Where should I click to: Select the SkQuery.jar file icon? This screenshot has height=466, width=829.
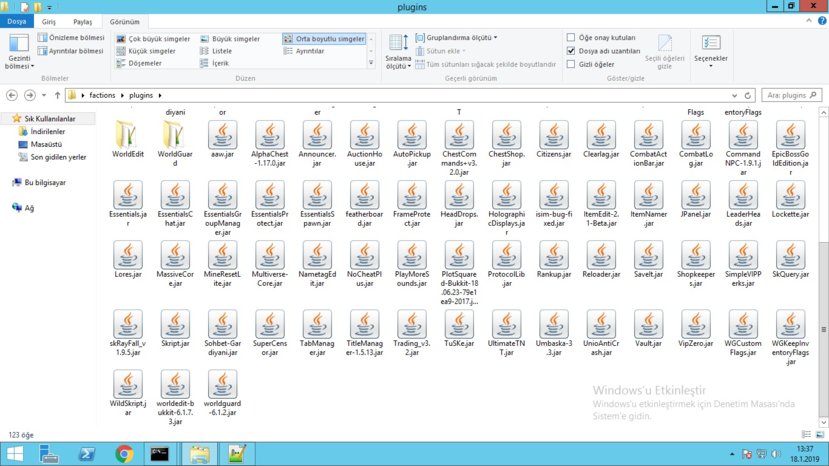[790, 255]
